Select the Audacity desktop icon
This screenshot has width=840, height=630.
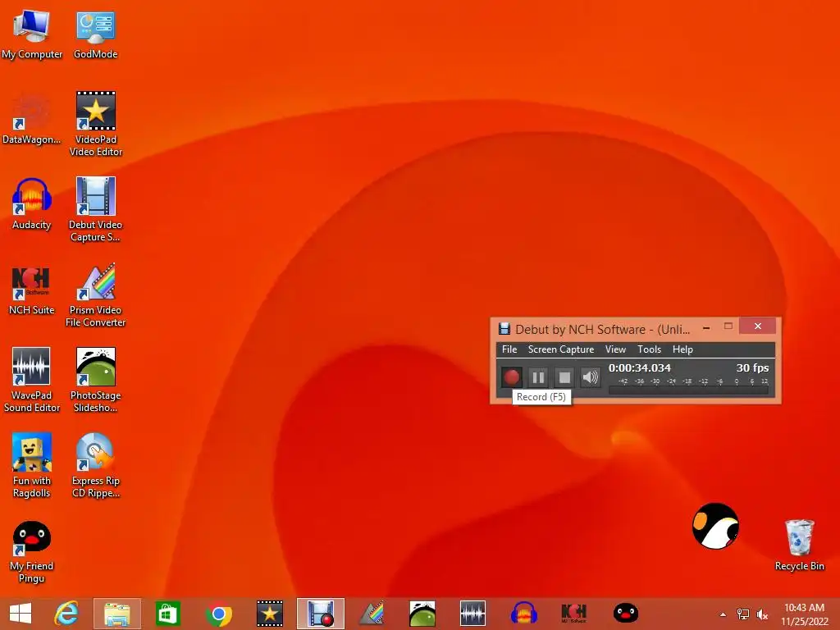point(32,203)
